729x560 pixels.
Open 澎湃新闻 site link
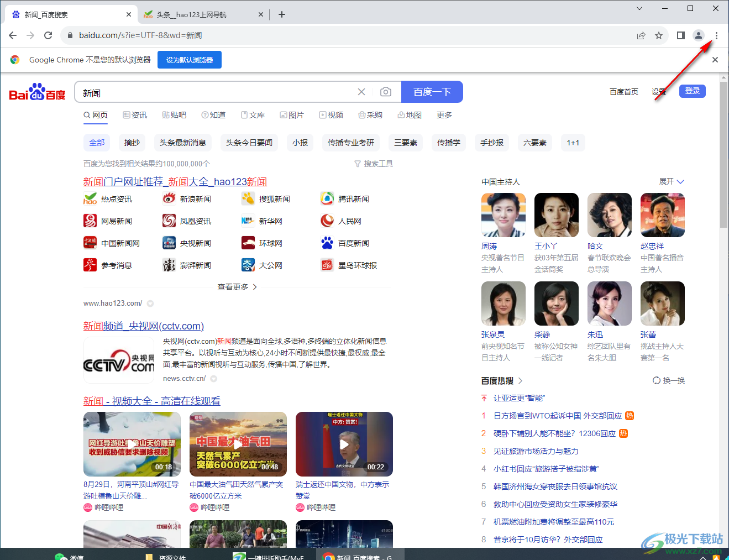[187, 265]
